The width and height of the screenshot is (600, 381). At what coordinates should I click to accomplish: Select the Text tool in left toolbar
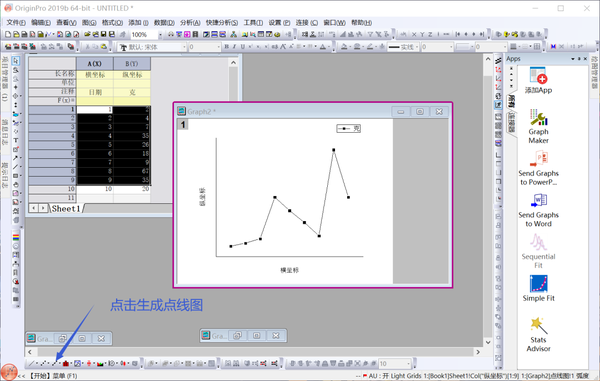(16, 140)
